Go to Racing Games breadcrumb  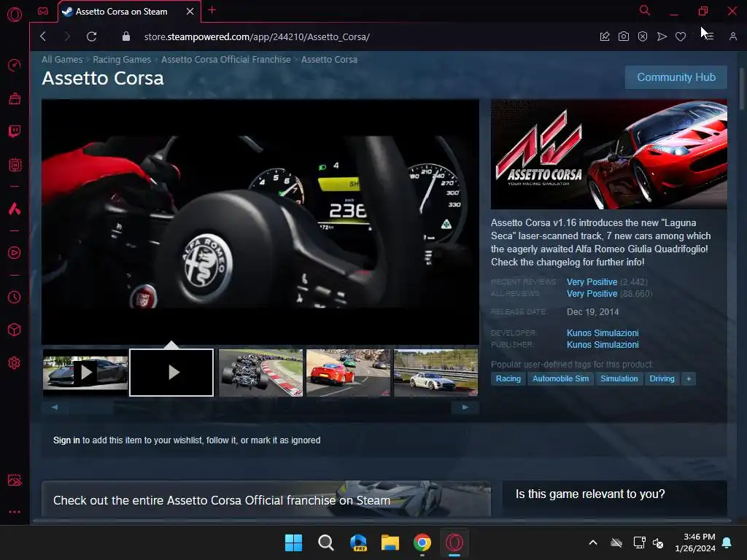[122, 60]
